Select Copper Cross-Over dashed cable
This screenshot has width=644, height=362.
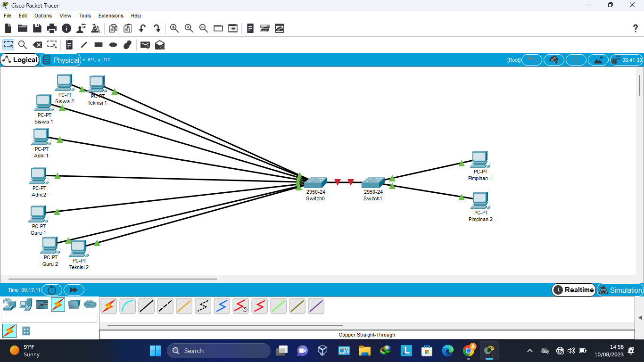(x=165, y=306)
